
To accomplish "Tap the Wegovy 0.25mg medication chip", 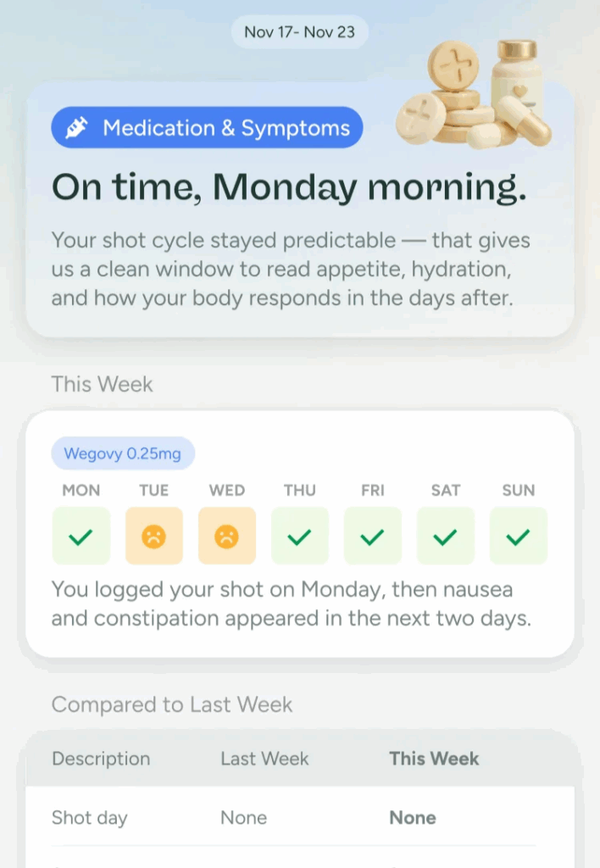I will pos(123,453).
